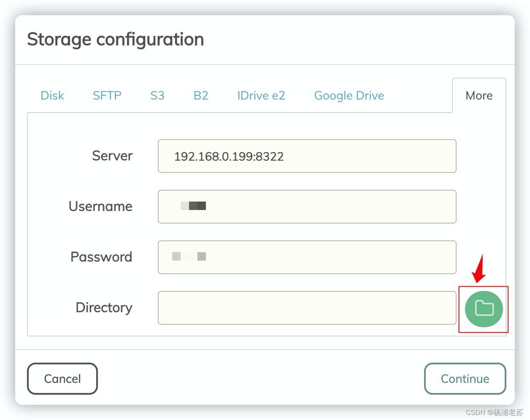Image resolution: width=530 pixels, height=420 pixels.
Task: Click the Directory label text
Action: (x=104, y=308)
